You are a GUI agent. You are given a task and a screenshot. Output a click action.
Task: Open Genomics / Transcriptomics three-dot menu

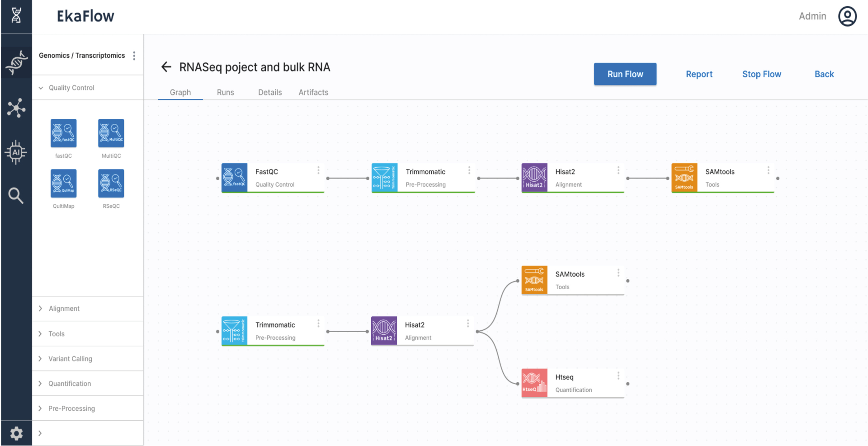pos(134,56)
